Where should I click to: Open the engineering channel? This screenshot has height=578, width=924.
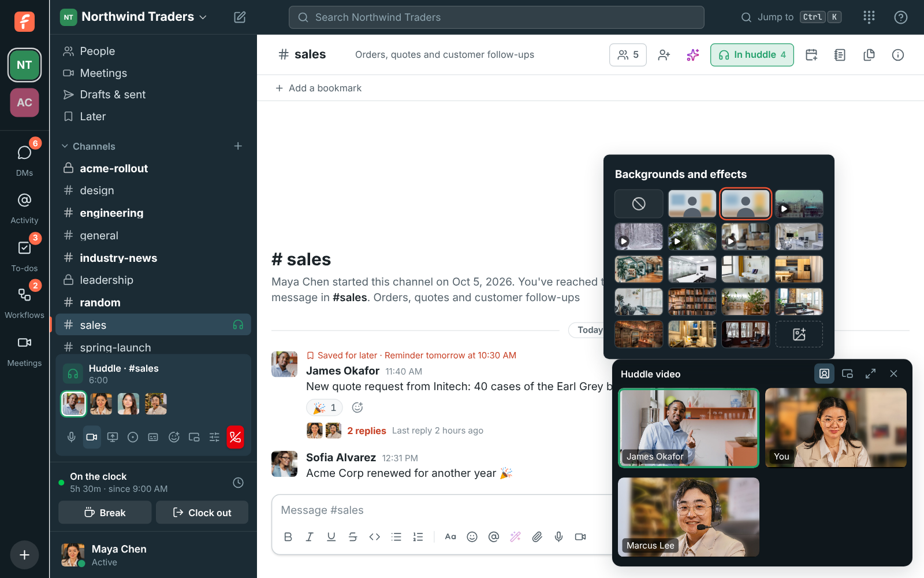point(153,213)
